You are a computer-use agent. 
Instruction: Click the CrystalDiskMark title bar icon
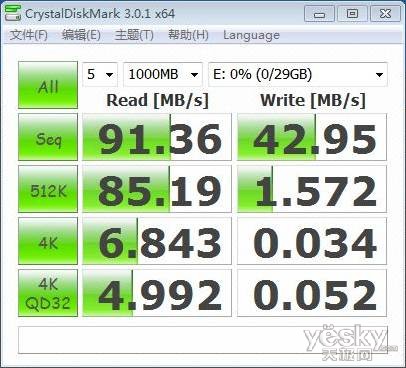[13, 13]
